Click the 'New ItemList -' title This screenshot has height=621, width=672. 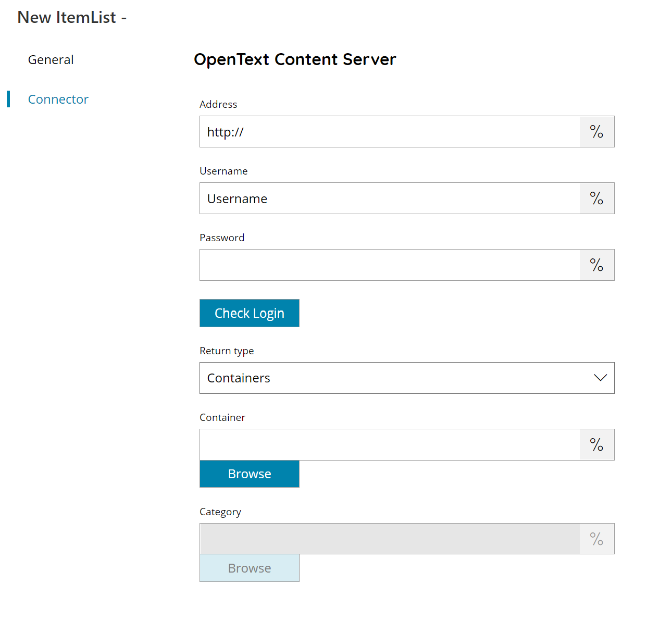click(72, 18)
